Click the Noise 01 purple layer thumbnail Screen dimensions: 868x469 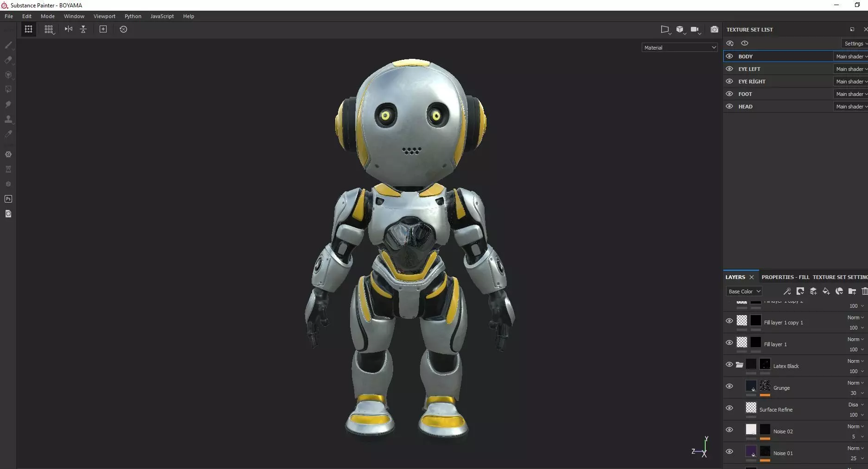[x=751, y=451]
